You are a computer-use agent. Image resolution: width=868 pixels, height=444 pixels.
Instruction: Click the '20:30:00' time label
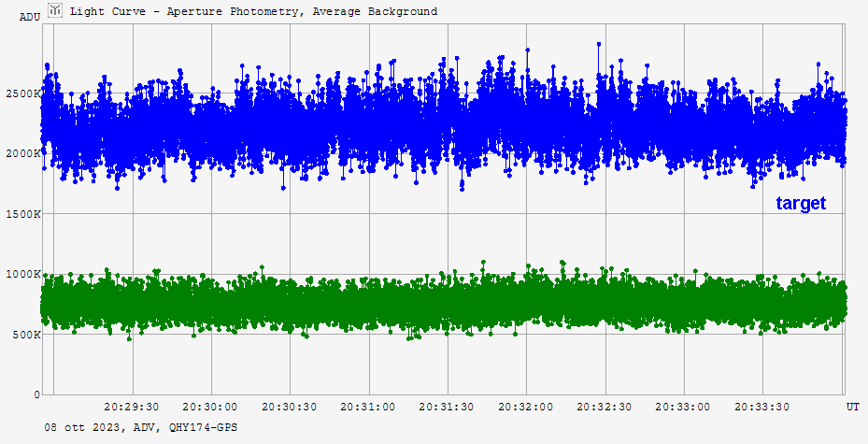[210, 407]
